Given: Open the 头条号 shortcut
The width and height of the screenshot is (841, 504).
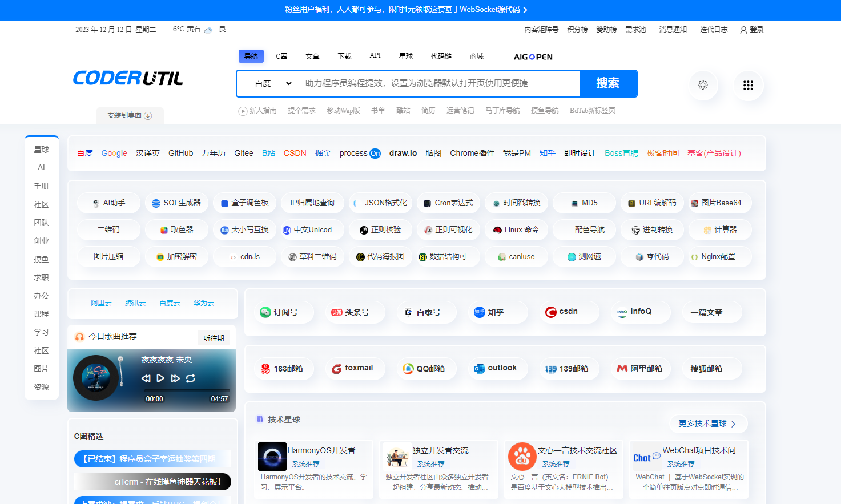Looking at the screenshot, I should pos(356,312).
